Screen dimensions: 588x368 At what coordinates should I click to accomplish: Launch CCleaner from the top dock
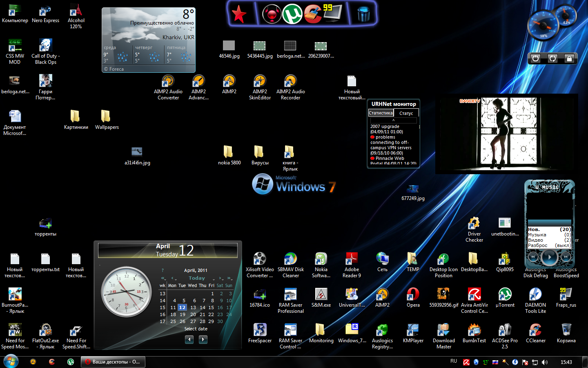(x=312, y=13)
